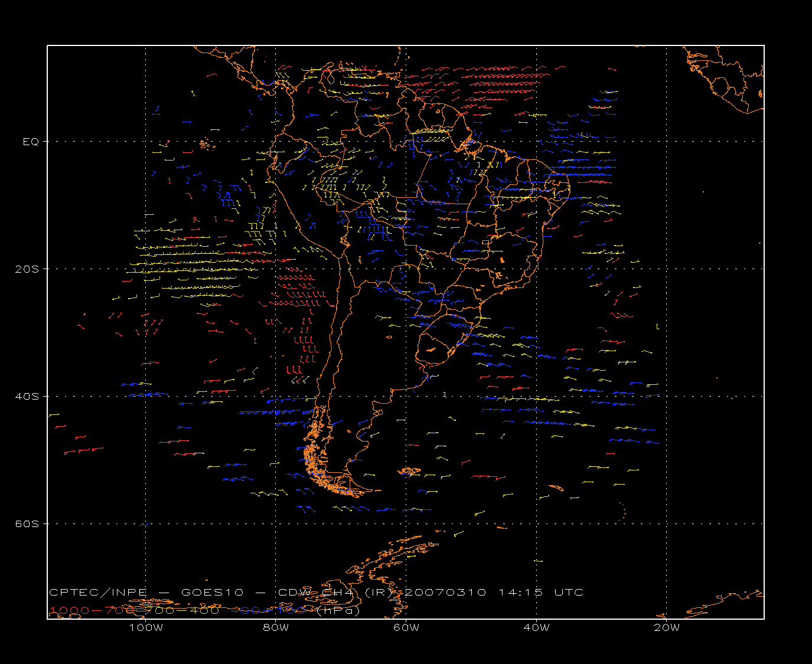Click the 40S latitude label
Viewport: 812px width, 664px height.
28,397
